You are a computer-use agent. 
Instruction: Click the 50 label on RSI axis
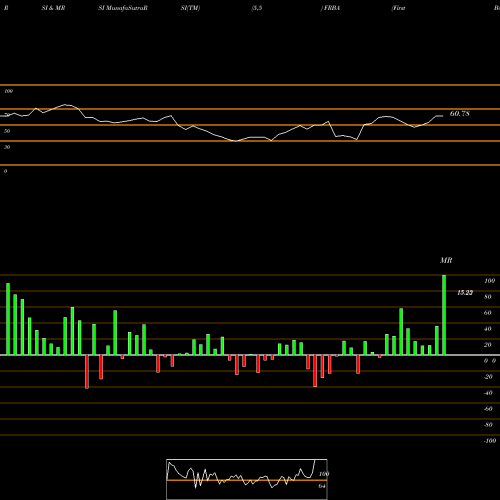tap(7, 131)
